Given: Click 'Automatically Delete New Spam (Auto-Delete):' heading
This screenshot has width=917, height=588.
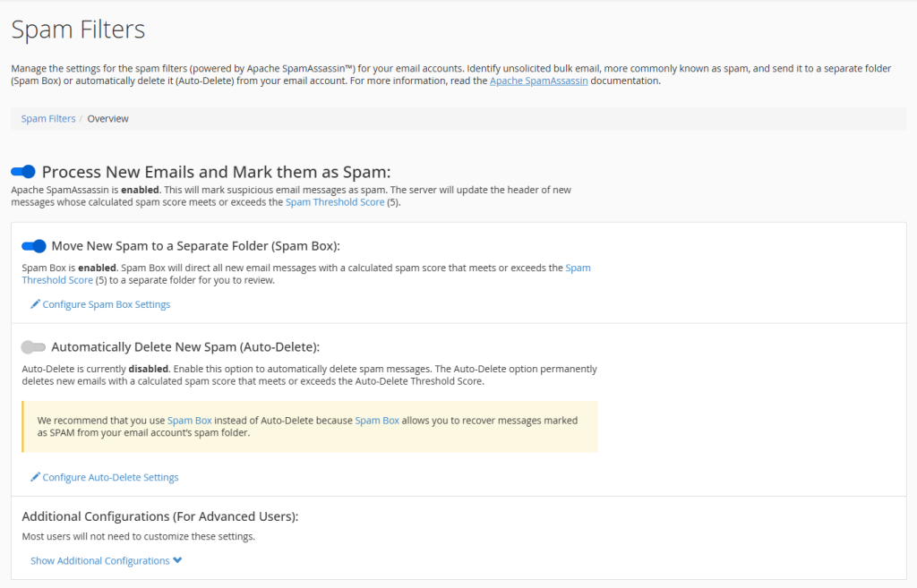Looking at the screenshot, I should [185, 347].
